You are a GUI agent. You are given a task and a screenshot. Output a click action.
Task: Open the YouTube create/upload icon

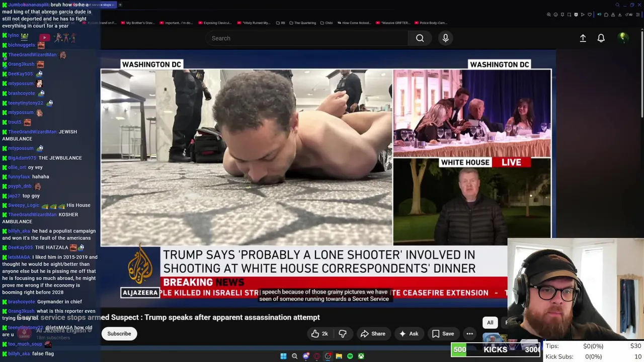tap(583, 38)
